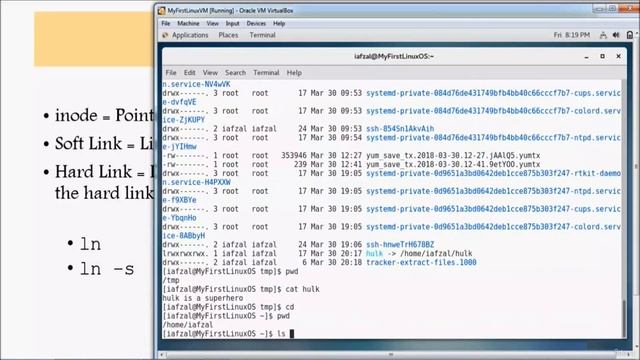Image resolution: width=640 pixels, height=360 pixels.
Task: Open the GNOME Applications menu
Action: [x=190, y=35]
